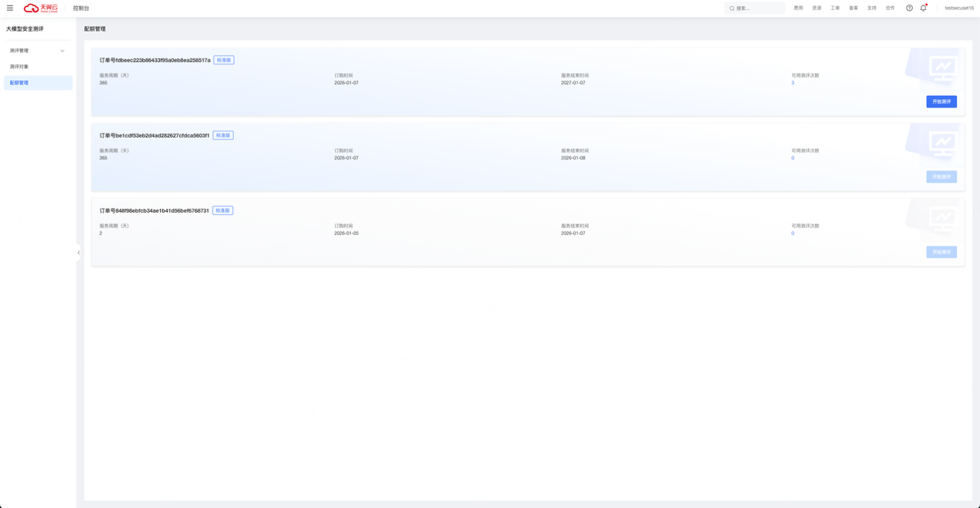Click service end date 2027-01-07
The width and height of the screenshot is (980, 508).
coord(573,83)
